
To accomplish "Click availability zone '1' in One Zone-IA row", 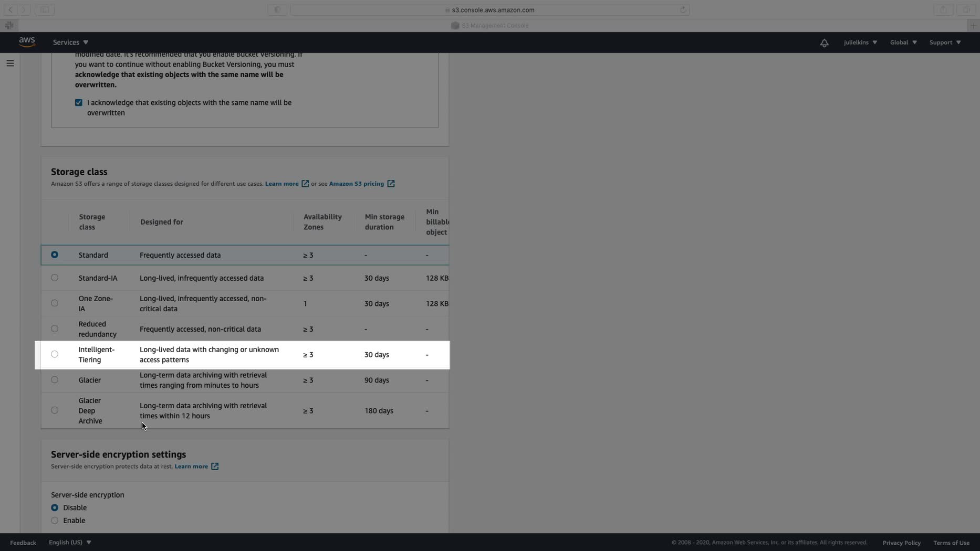I will point(305,304).
